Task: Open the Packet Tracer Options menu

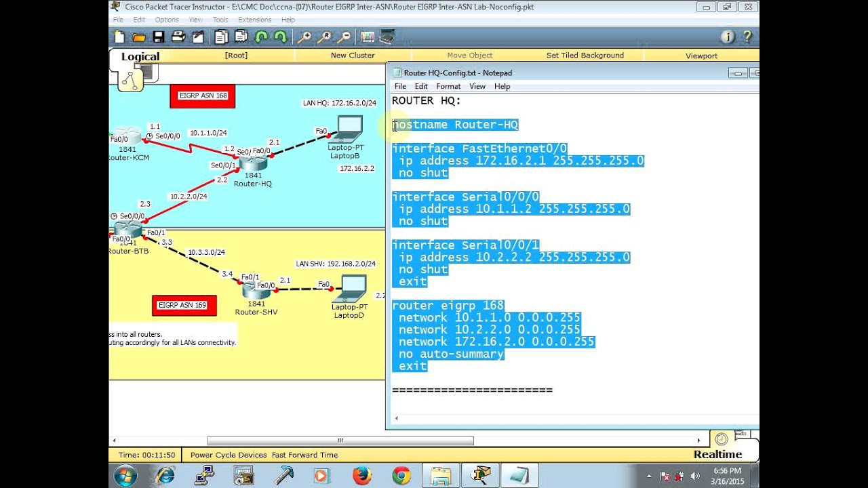Action: (x=167, y=20)
